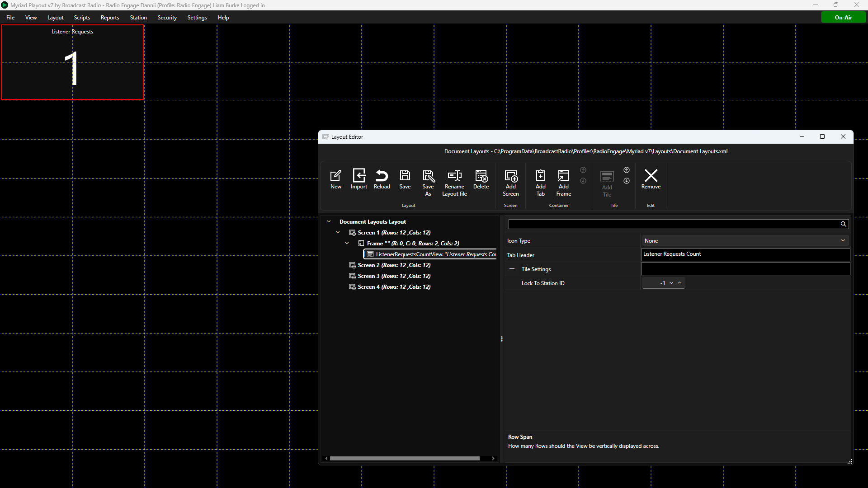868x488 pixels.
Task: Decrease the Lock To Station ID value
Action: [671, 283]
